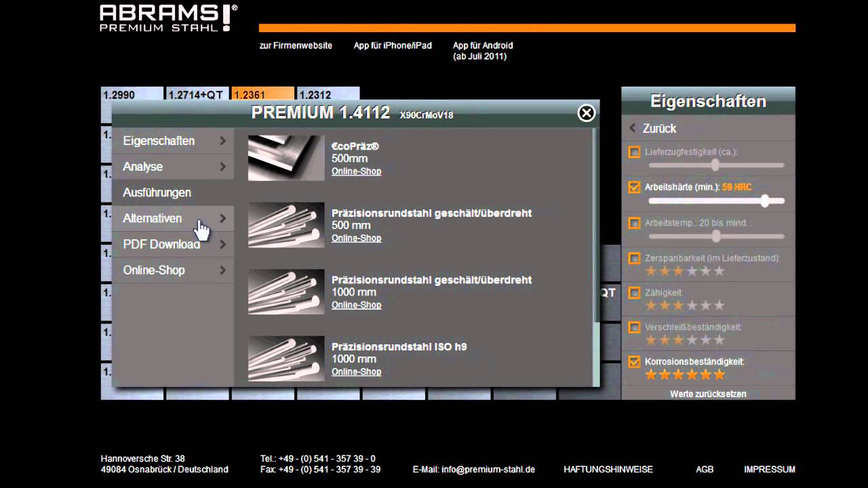Close the PREMIUM 1.4112 dialog

[x=587, y=113]
